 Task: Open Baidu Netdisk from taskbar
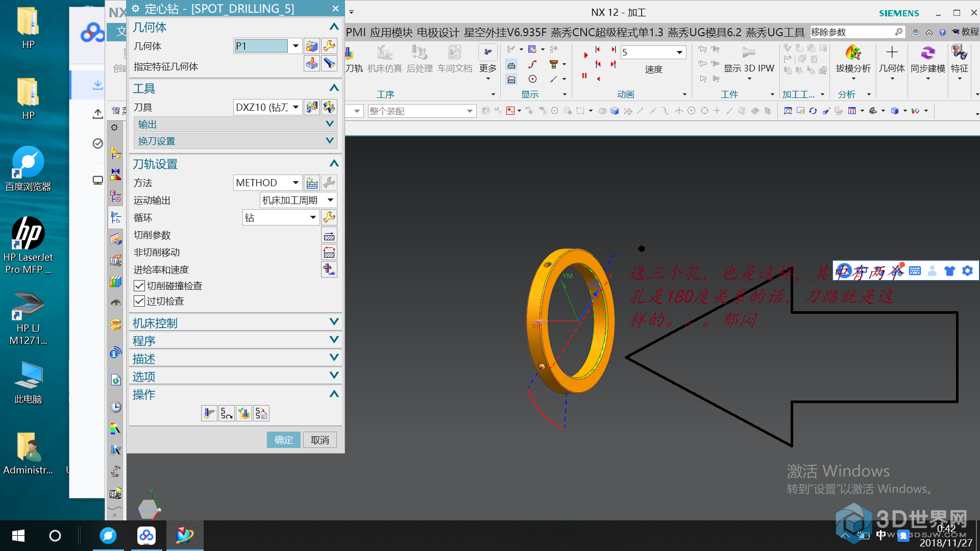click(x=146, y=536)
